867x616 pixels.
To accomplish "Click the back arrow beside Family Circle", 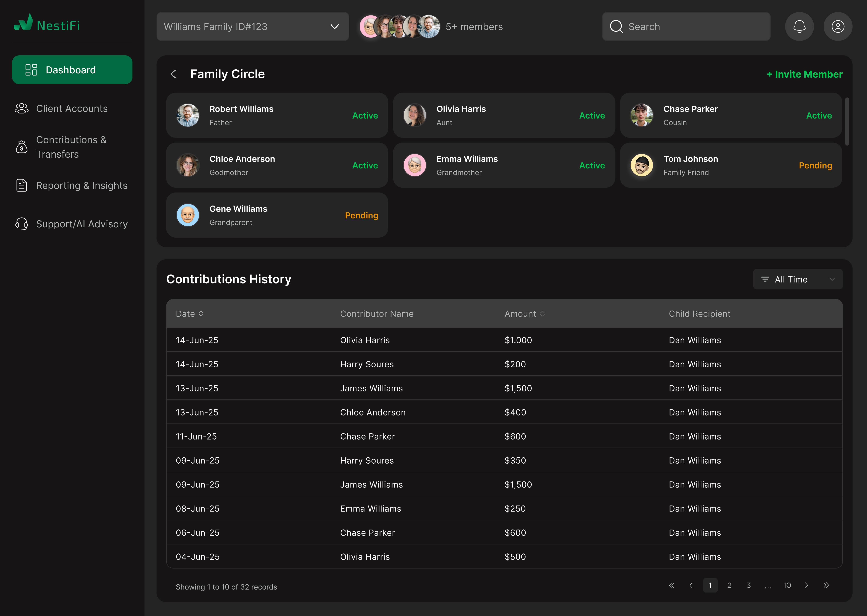I will (x=173, y=74).
